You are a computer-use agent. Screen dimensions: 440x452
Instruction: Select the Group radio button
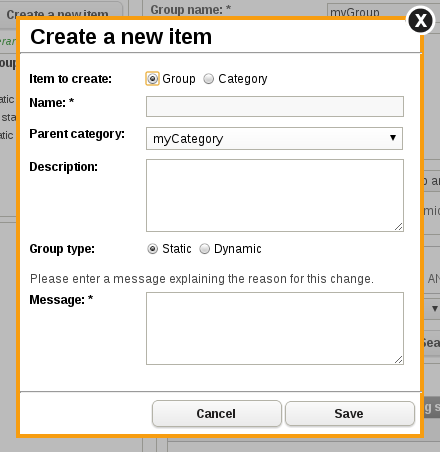pyautogui.click(x=152, y=79)
